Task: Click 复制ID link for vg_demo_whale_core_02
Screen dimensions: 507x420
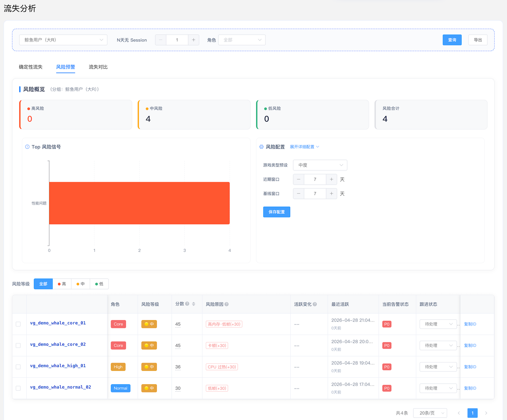Action: click(470, 345)
